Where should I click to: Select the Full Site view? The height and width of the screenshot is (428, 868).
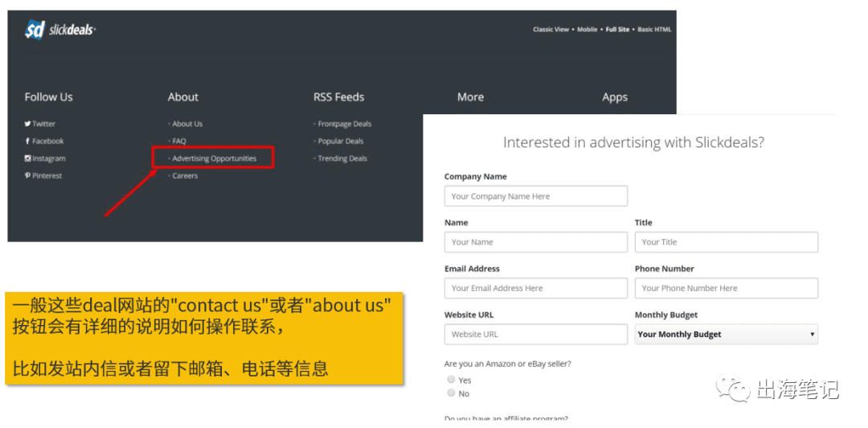617,30
